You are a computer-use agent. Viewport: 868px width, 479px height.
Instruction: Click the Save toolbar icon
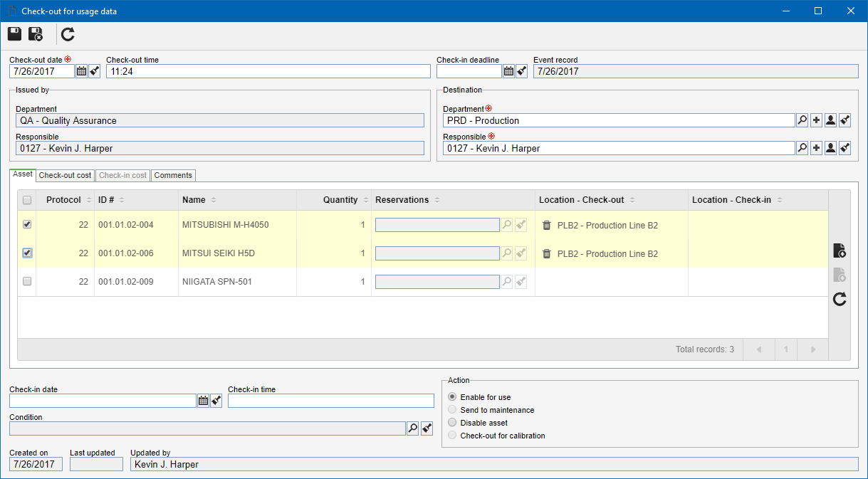pyautogui.click(x=15, y=34)
